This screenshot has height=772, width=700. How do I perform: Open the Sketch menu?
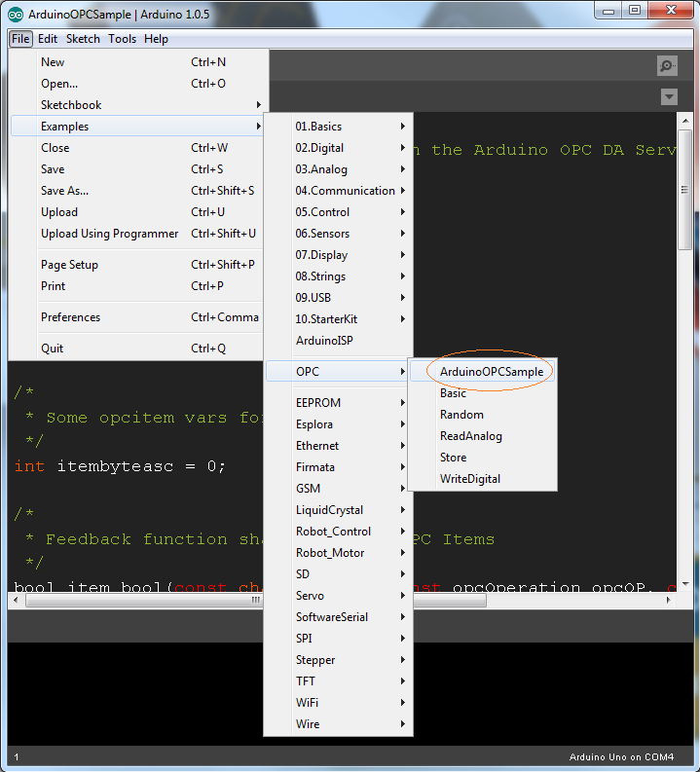point(83,39)
